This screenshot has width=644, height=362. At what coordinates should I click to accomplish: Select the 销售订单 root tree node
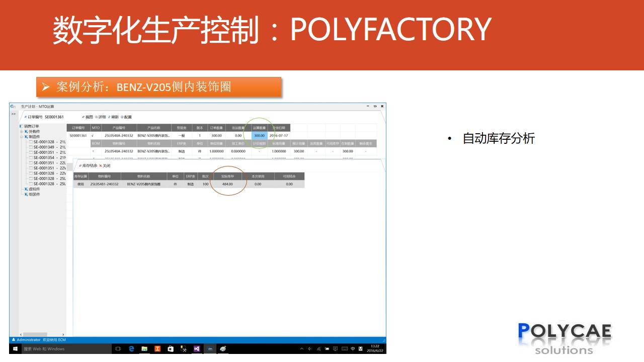pos(29,126)
